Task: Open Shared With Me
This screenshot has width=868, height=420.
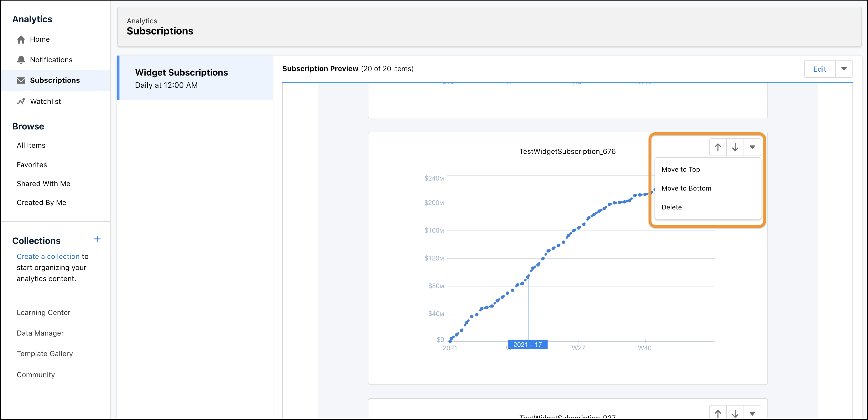Action: pos(43,184)
